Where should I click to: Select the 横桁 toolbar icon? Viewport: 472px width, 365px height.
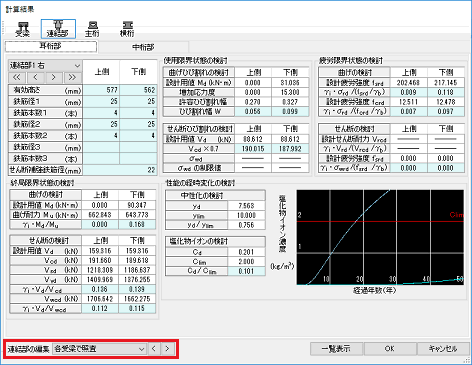tap(127, 29)
